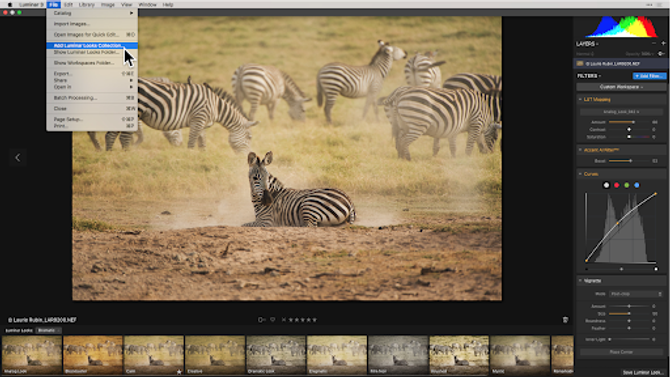Apply the Dramatic Look thumbnail
Viewport: 670px width, 377px height.
click(276, 355)
